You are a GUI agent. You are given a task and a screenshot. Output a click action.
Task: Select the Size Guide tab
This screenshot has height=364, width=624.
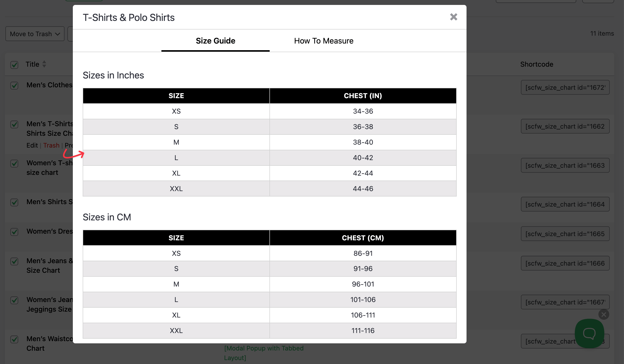(x=216, y=41)
